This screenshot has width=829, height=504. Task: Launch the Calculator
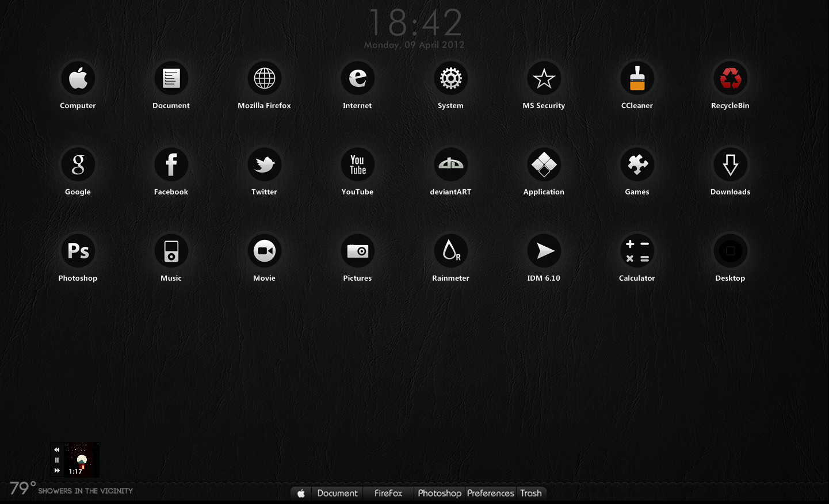coord(637,250)
